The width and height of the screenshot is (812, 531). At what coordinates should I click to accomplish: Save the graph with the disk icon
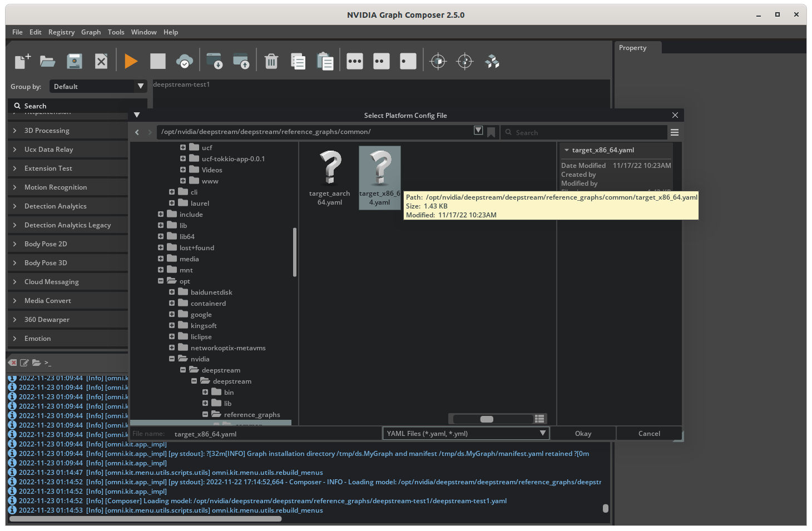point(75,61)
